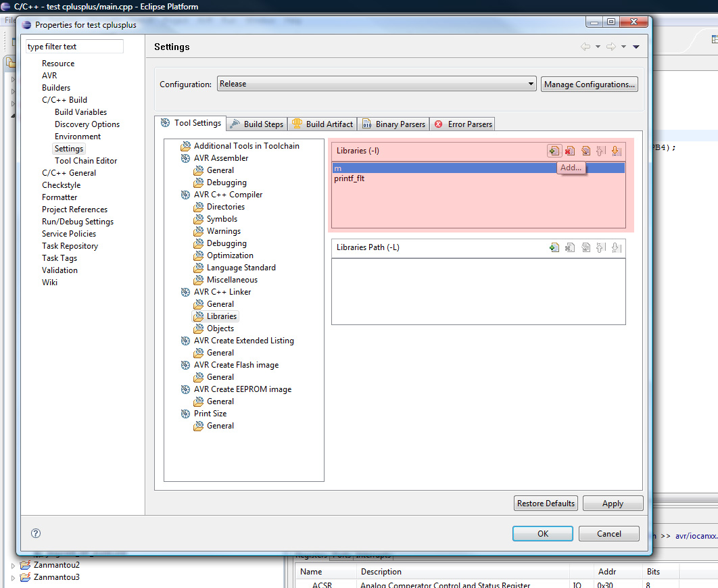Open Resource in properties sidebar
The image size is (718, 588).
[58, 63]
